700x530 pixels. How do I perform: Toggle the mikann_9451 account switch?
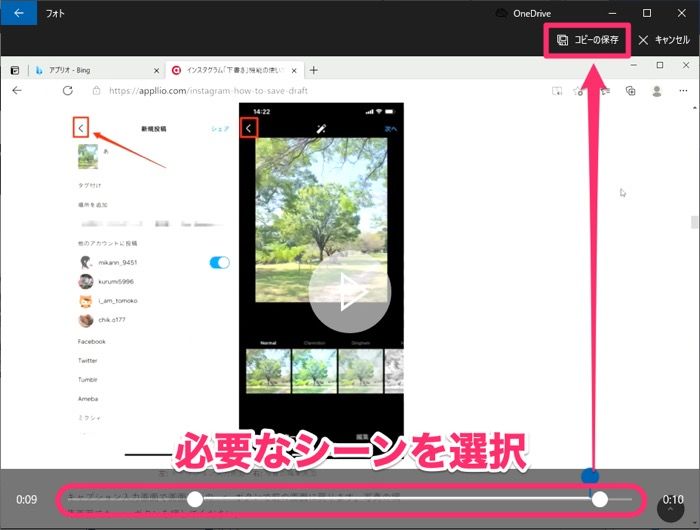tap(219, 262)
